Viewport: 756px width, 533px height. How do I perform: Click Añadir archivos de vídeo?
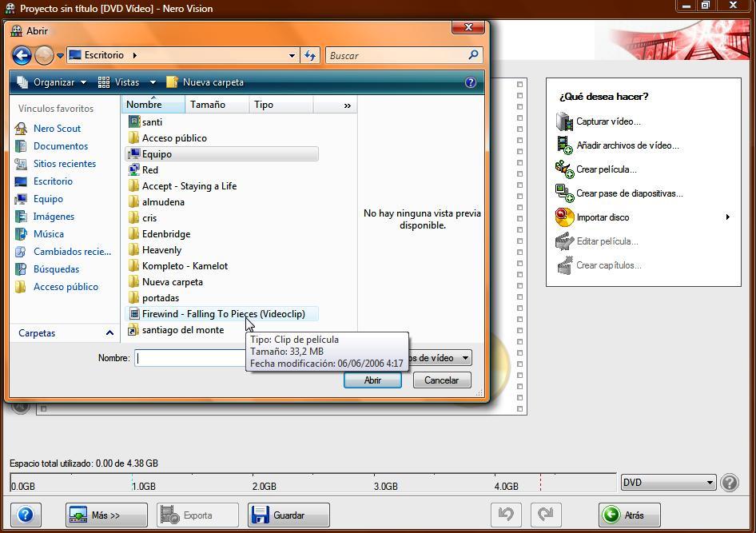click(x=617, y=145)
